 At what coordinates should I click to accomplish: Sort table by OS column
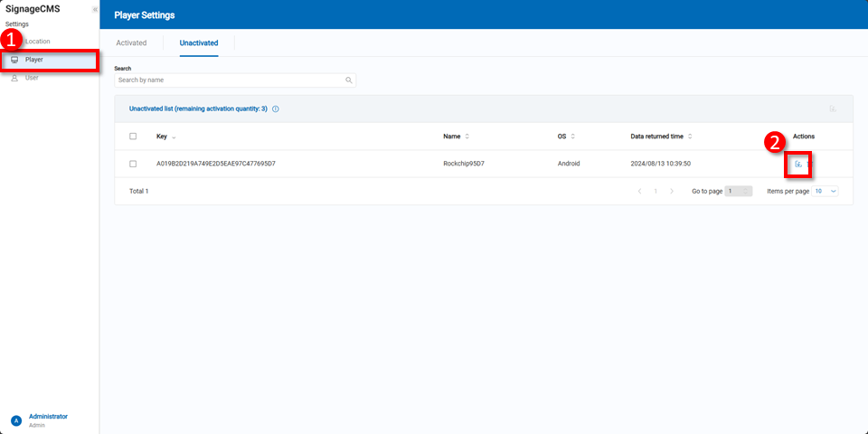566,137
